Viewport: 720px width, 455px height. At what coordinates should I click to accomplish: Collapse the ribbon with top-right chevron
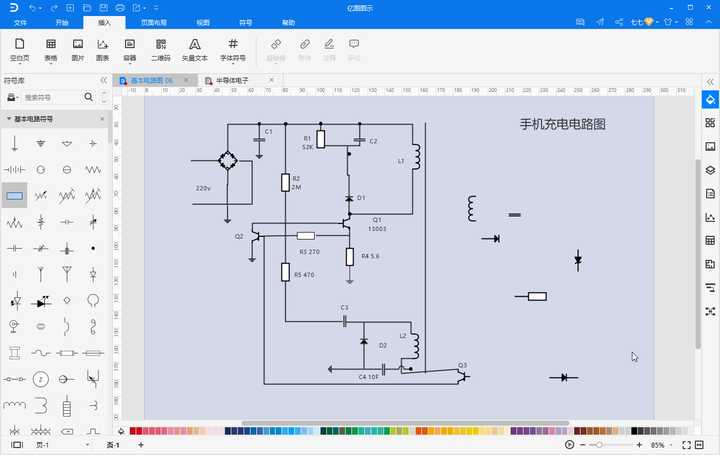(709, 22)
